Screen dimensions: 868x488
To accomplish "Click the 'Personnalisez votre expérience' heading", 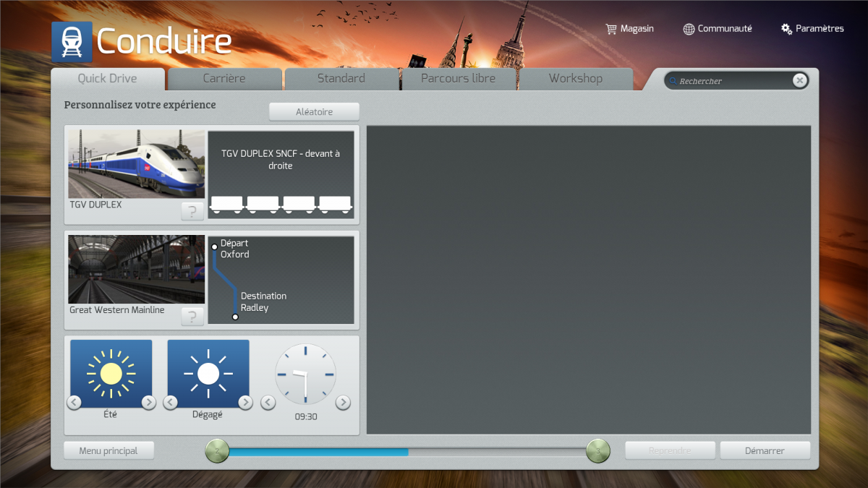I will pos(140,105).
